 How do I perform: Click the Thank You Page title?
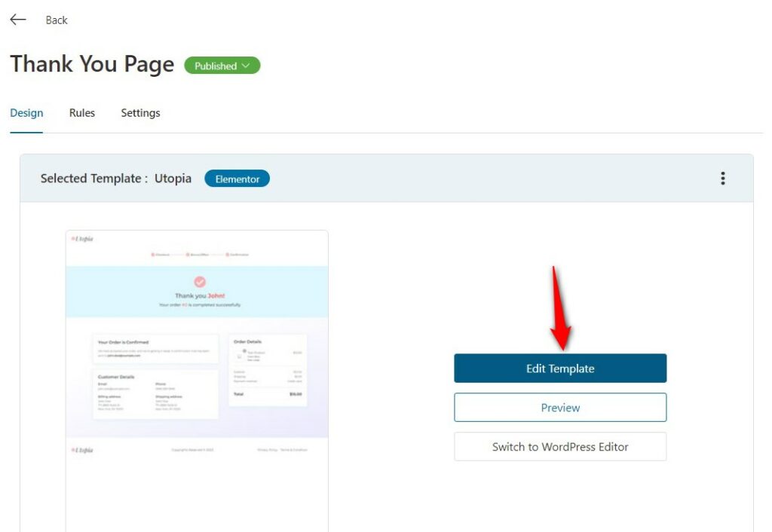(x=92, y=65)
